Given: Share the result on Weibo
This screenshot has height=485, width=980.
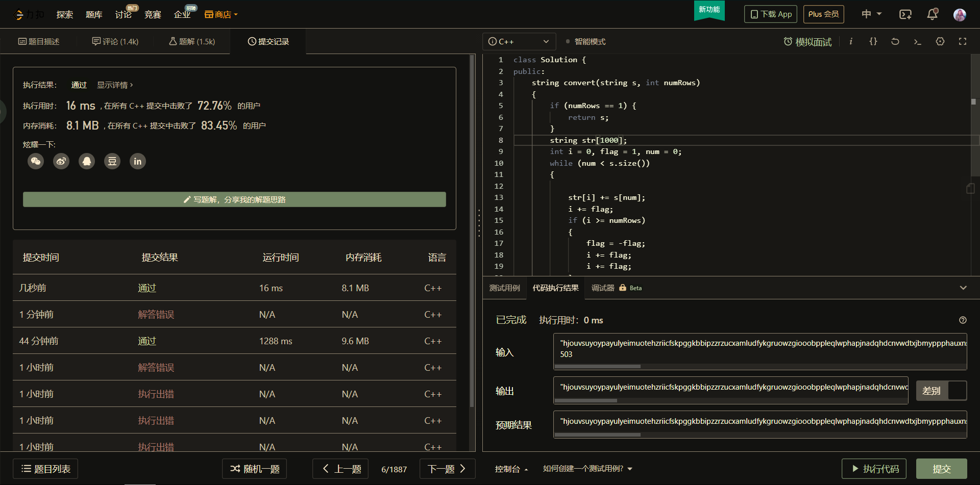Looking at the screenshot, I should pos(61,161).
